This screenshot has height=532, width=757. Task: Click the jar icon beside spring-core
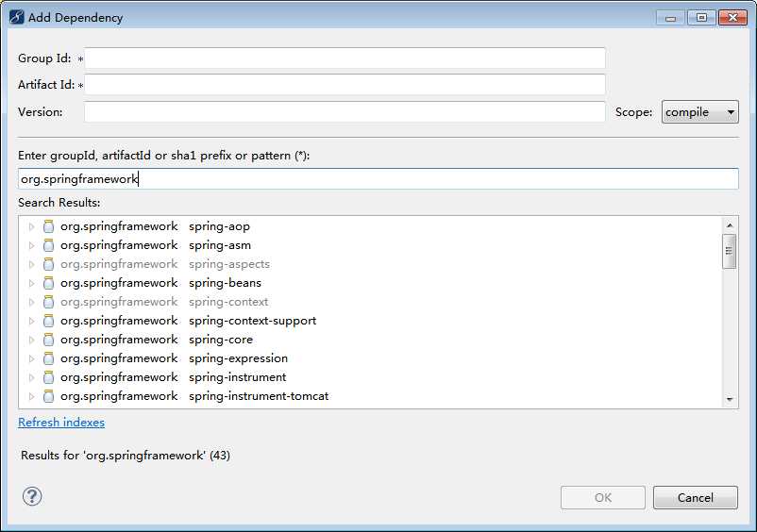(48, 340)
